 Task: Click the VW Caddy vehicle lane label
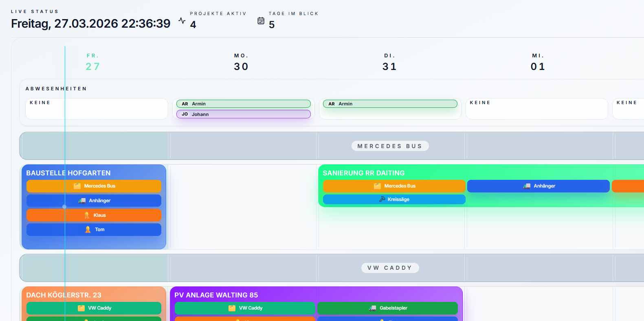coord(390,268)
